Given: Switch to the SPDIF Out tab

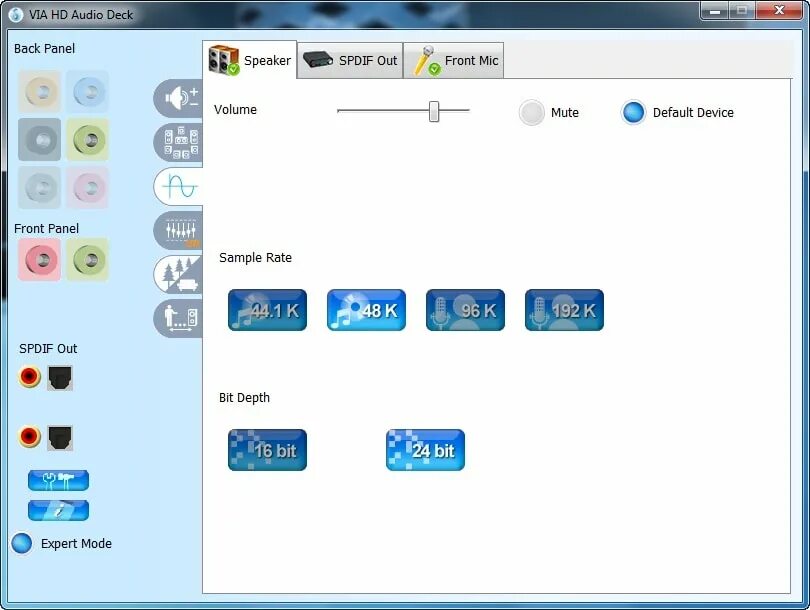Looking at the screenshot, I should click(349, 60).
